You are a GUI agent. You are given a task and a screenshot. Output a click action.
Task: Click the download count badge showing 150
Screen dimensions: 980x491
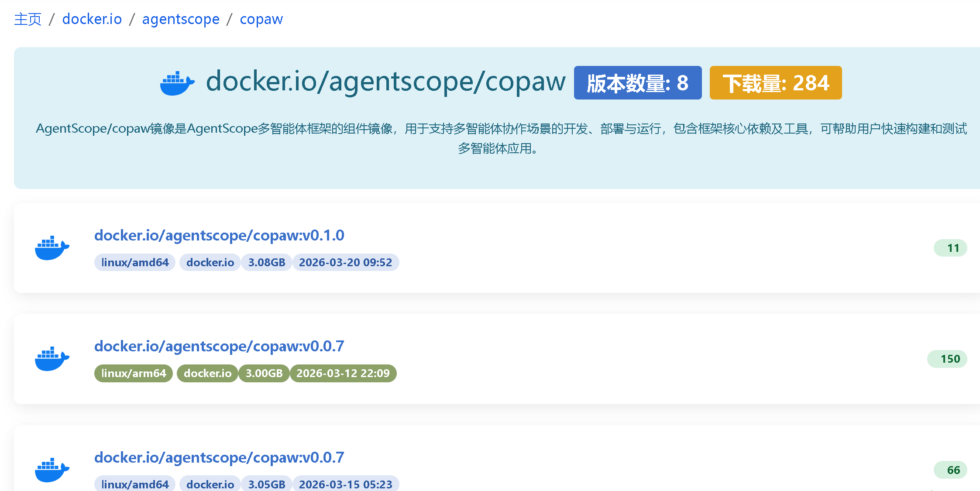[x=947, y=359]
